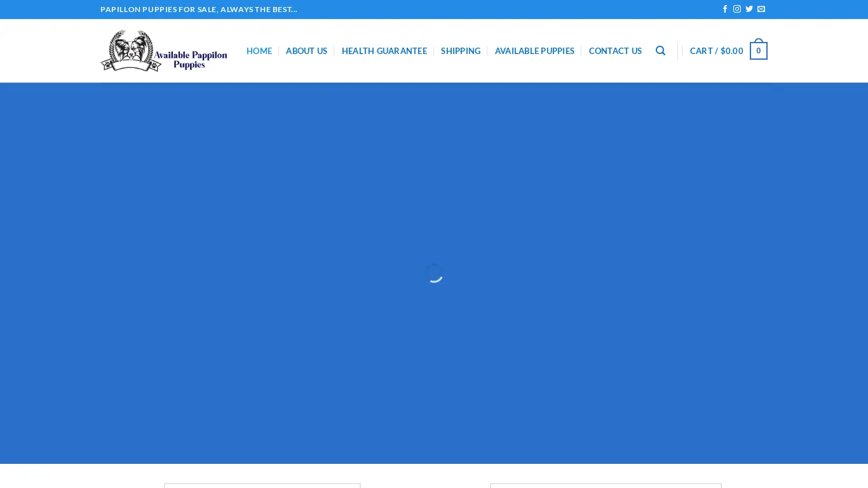Click the loading spinner in the banner
Viewport: 868px width, 488px height.
coord(434,273)
